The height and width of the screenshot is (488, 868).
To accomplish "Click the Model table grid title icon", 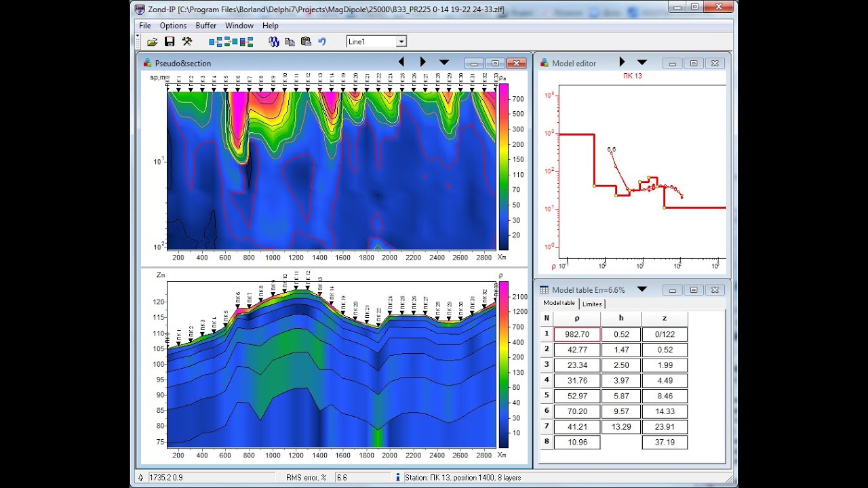I will [544, 290].
